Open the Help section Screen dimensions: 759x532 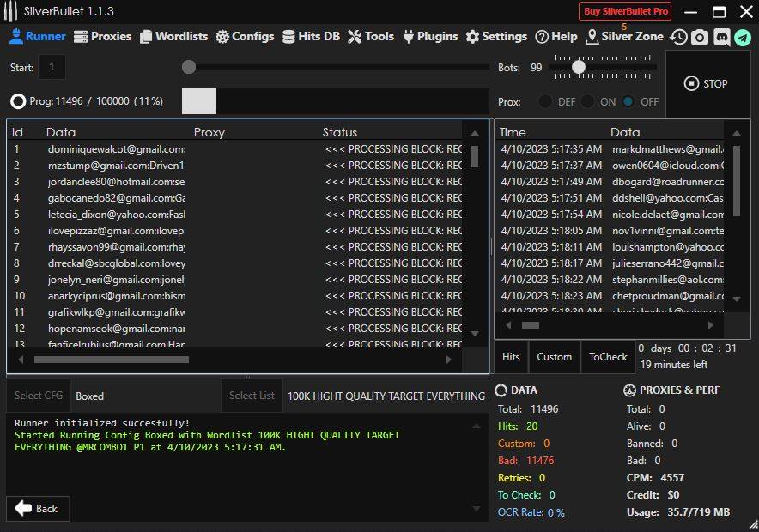pyautogui.click(x=556, y=36)
